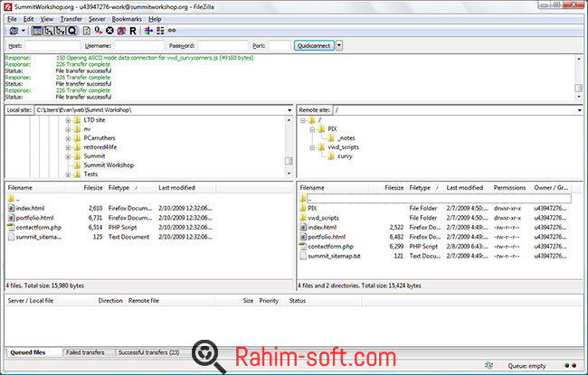
Task: Sort remote list by Owner/Group column
Action: point(551,188)
